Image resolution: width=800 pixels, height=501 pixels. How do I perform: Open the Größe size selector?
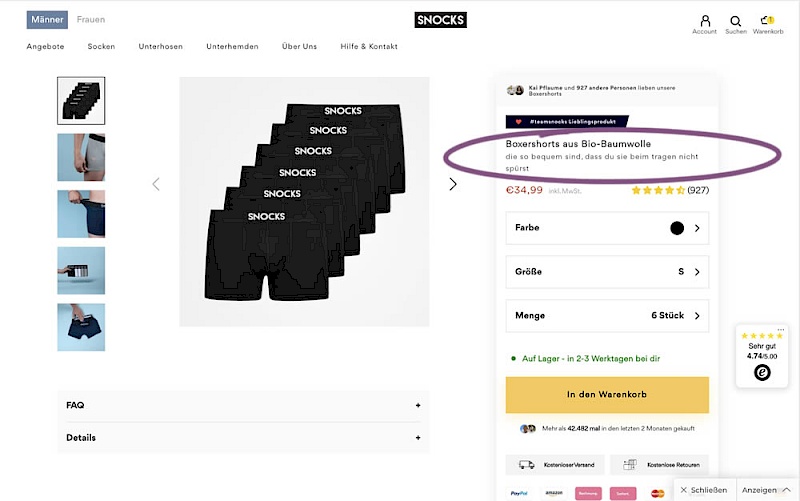pos(607,271)
